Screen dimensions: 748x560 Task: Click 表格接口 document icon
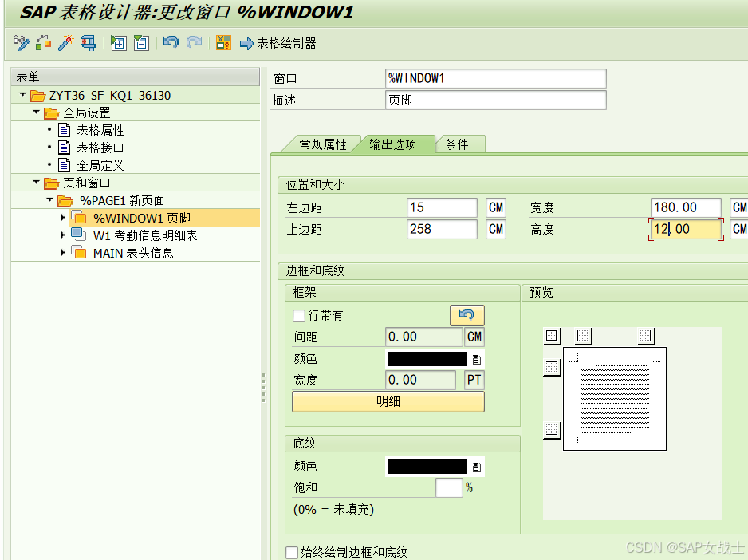[65, 148]
